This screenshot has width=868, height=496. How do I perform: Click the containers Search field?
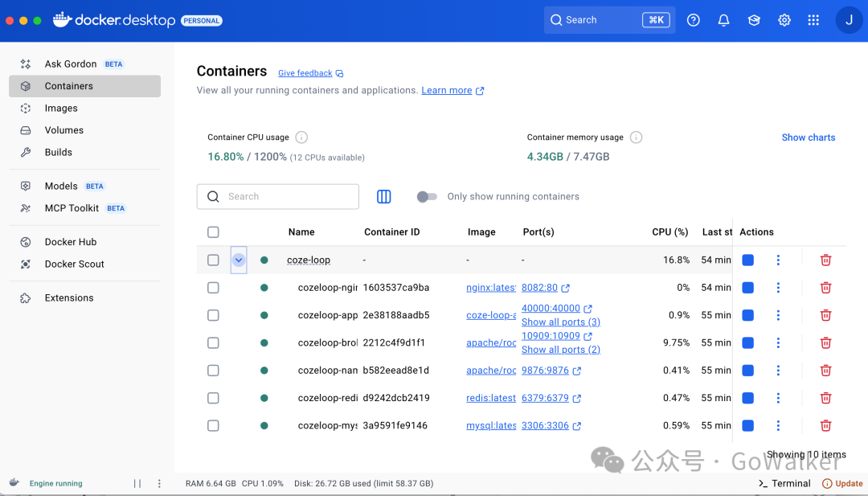pos(278,196)
